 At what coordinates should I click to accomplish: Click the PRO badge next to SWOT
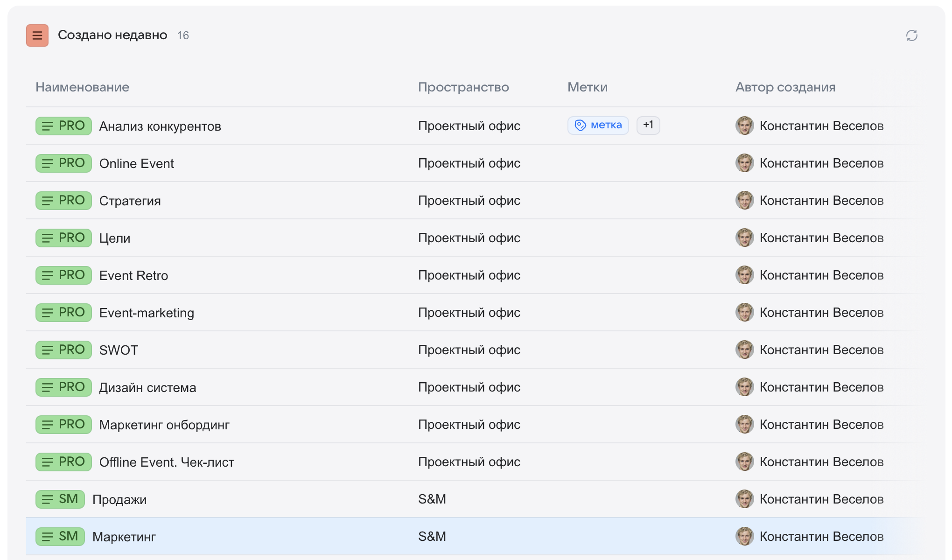(63, 350)
